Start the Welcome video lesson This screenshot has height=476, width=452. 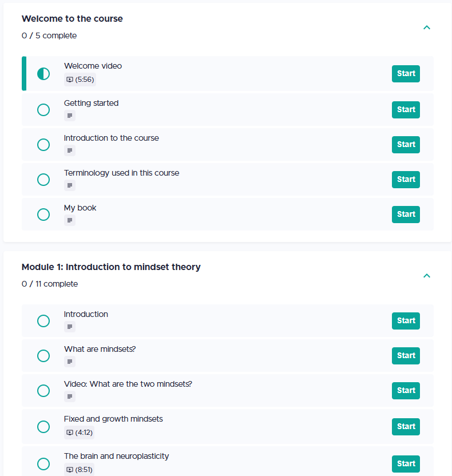406,74
